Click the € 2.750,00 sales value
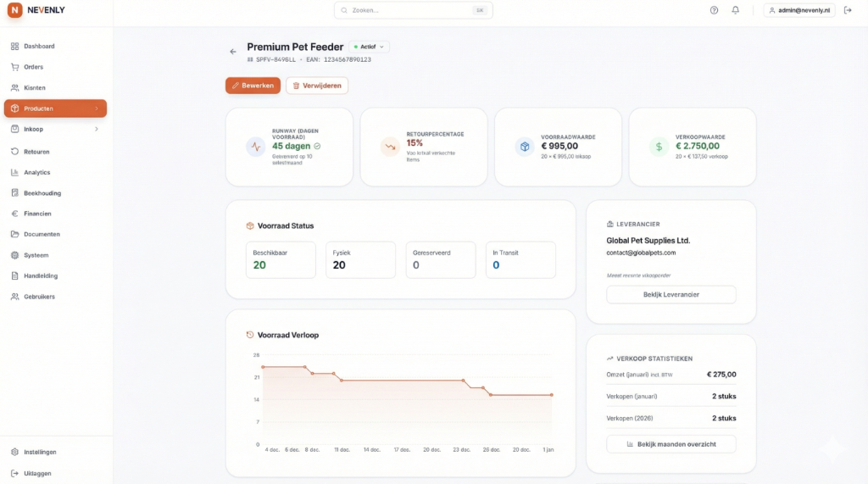Screen dimensions: 868x484 (x=698, y=146)
